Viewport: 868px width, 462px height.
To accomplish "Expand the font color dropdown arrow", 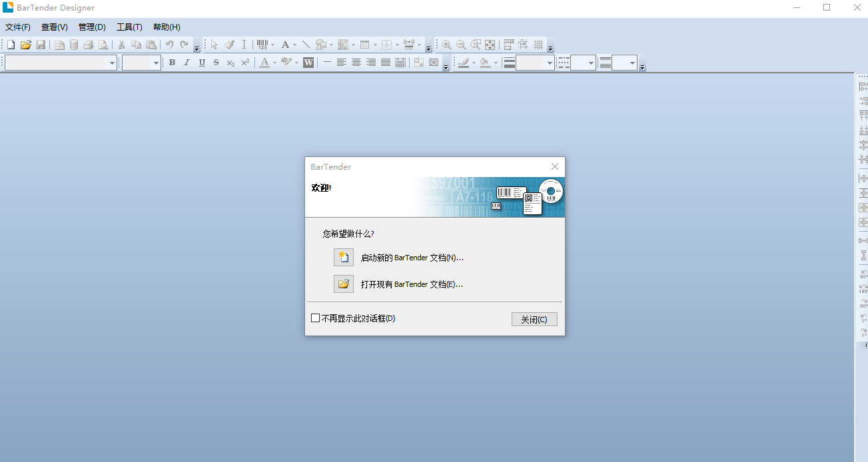I will pos(274,63).
